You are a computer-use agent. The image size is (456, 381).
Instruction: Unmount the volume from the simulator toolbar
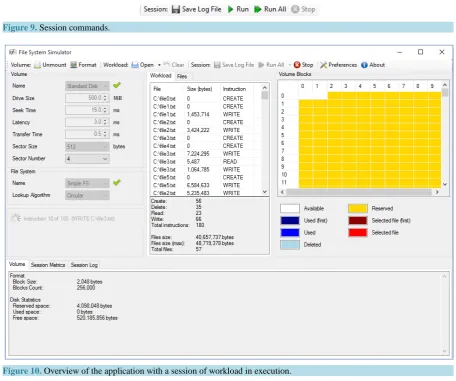[x=50, y=65]
